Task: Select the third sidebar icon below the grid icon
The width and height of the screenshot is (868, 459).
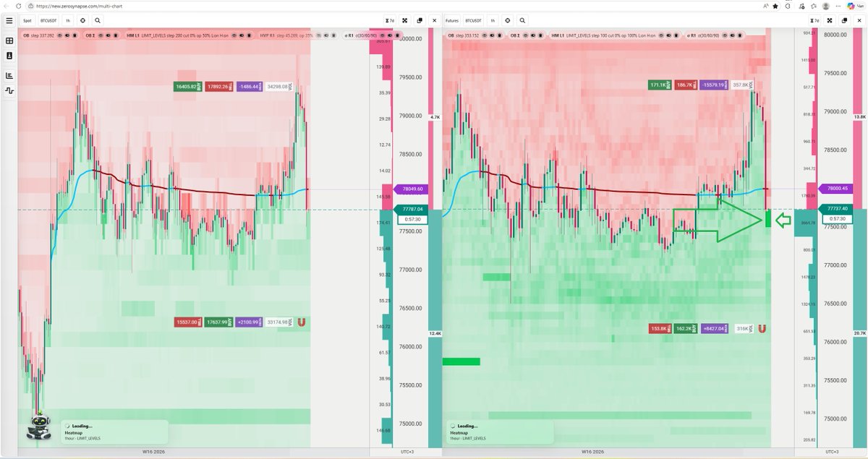Action: (9, 56)
